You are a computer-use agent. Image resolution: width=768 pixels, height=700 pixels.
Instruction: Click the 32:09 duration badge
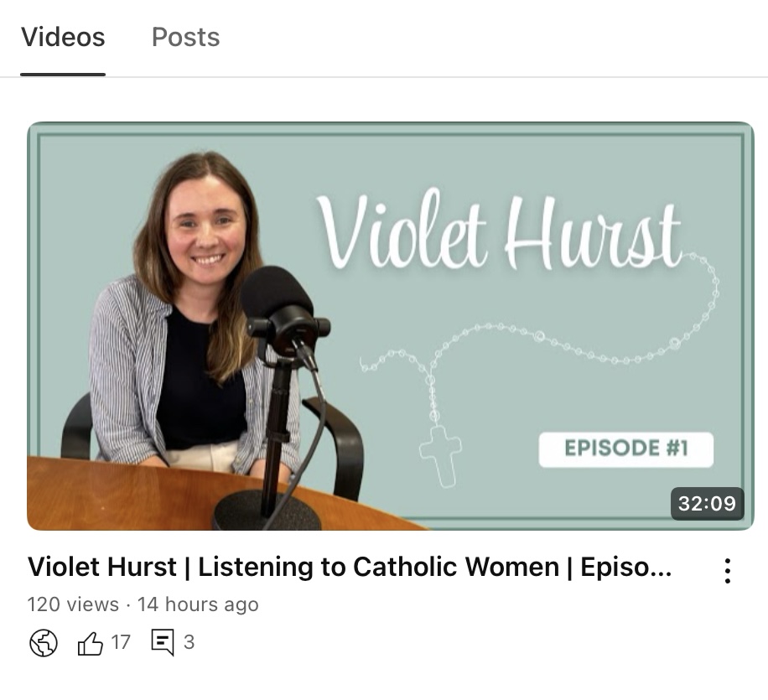pos(707,504)
